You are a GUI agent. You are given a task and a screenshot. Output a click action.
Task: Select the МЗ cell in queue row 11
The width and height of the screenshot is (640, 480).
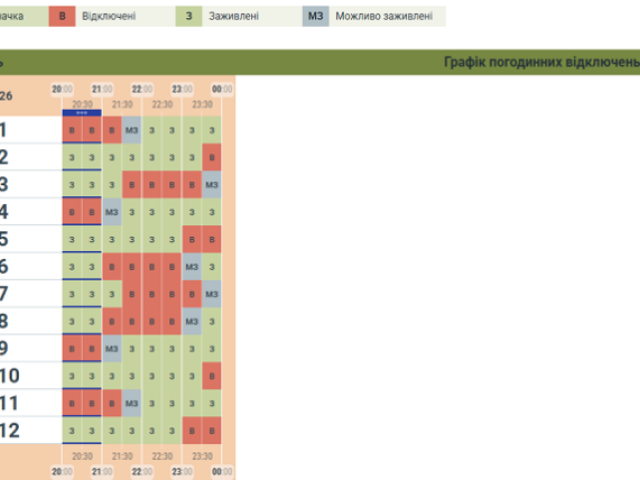[x=132, y=402]
